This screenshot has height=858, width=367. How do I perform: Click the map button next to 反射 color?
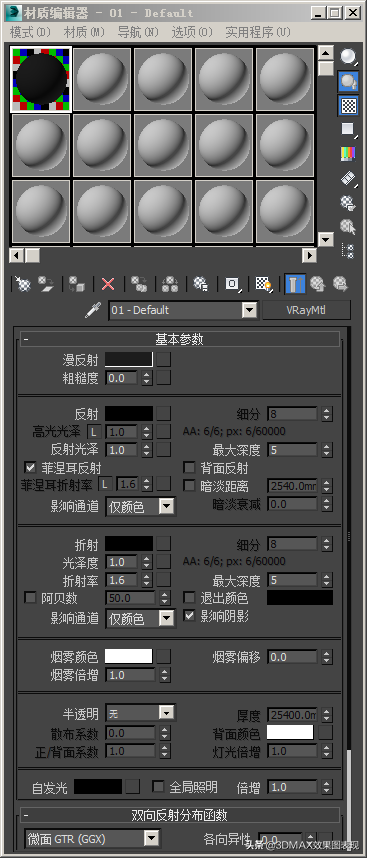pos(164,414)
